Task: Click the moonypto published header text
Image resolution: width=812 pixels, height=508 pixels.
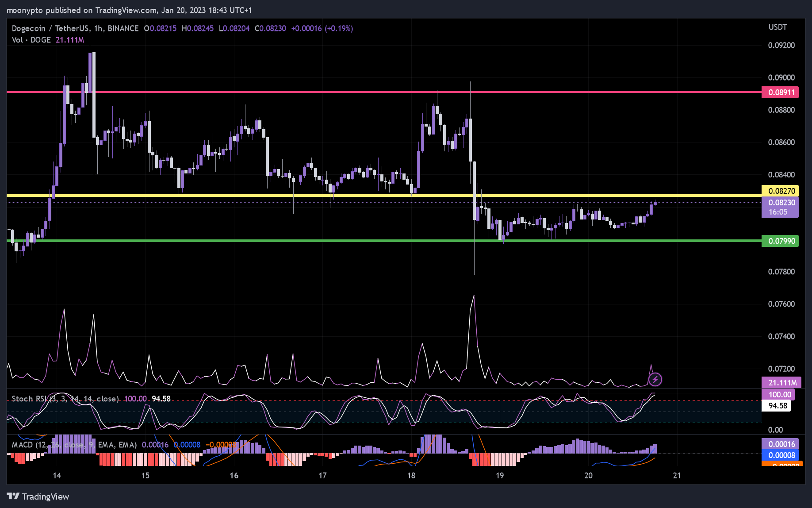Action: coord(129,10)
